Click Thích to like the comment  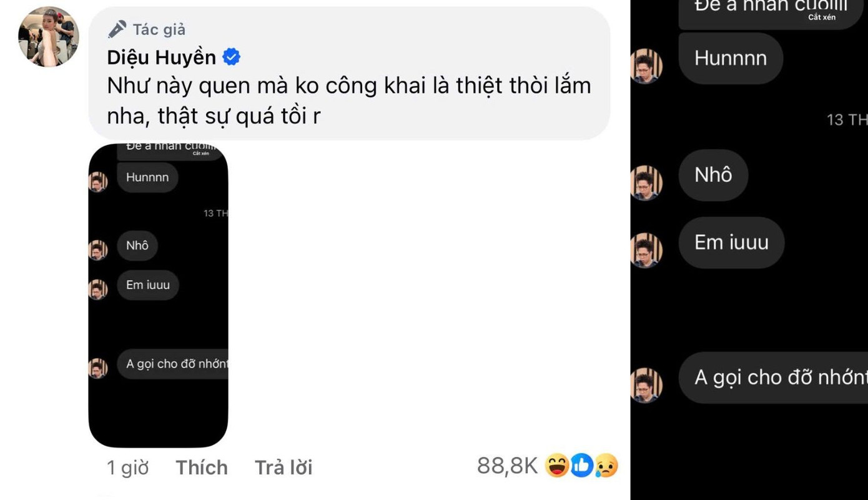click(202, 467)
